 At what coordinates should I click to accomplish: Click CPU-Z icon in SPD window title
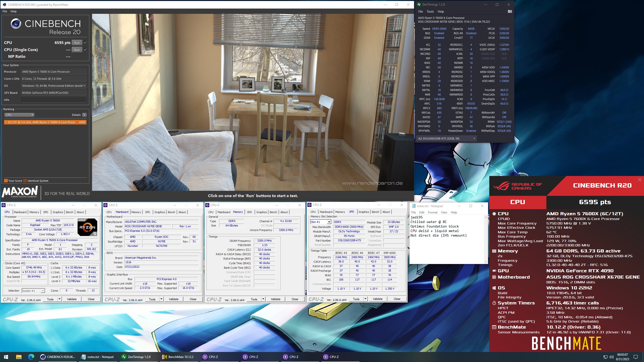pos(310,205)
